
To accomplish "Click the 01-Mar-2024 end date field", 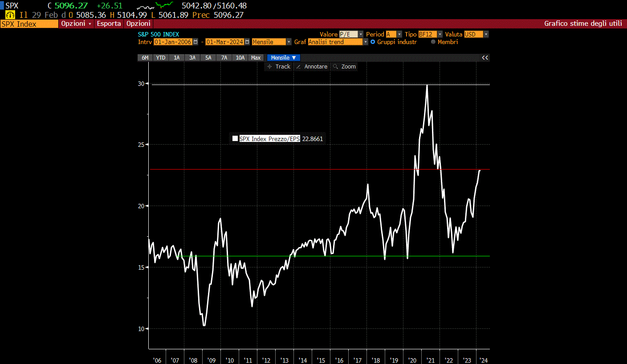I will (x=224, y=42).
